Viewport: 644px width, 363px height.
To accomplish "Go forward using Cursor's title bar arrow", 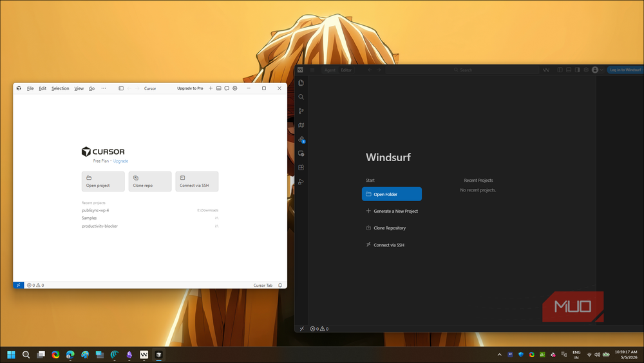I will click(137, 88).
